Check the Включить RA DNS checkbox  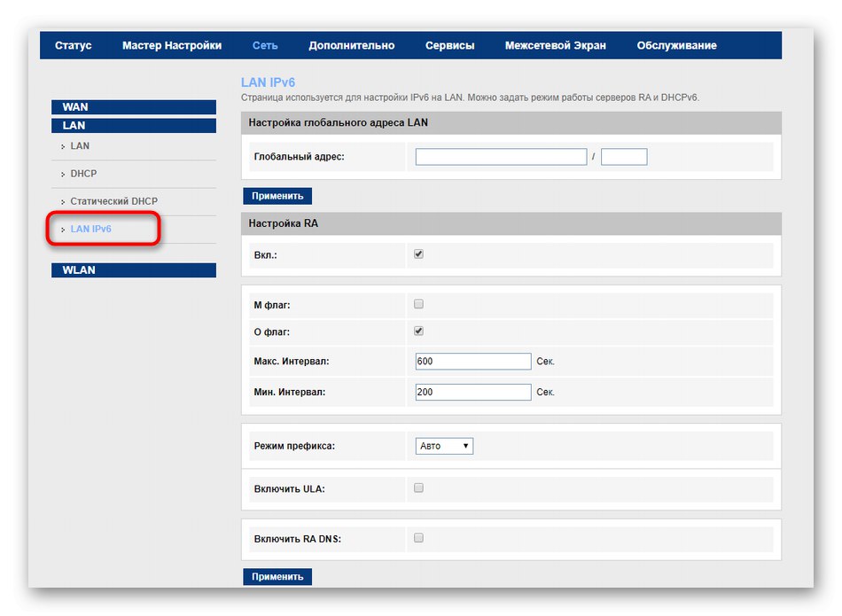click(419, 538)
